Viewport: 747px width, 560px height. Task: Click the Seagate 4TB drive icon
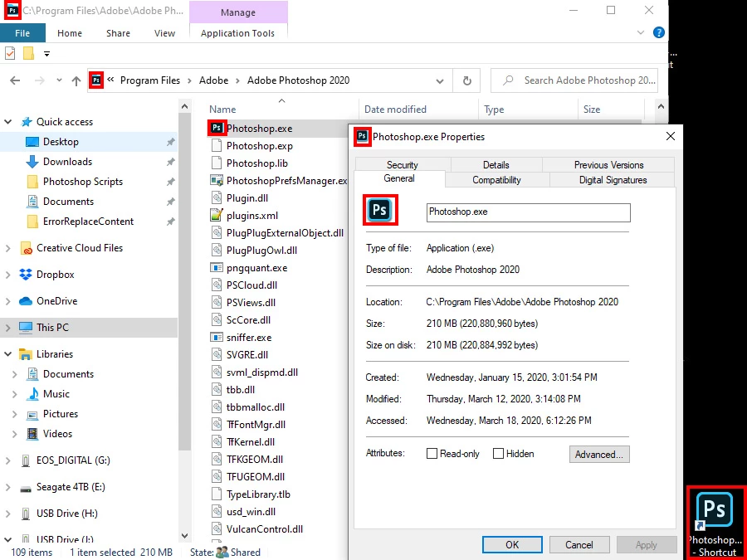[x=26, y=487]
